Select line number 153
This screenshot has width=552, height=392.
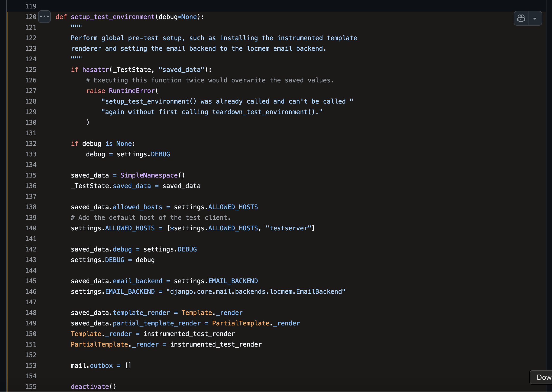tap(30, 365)
